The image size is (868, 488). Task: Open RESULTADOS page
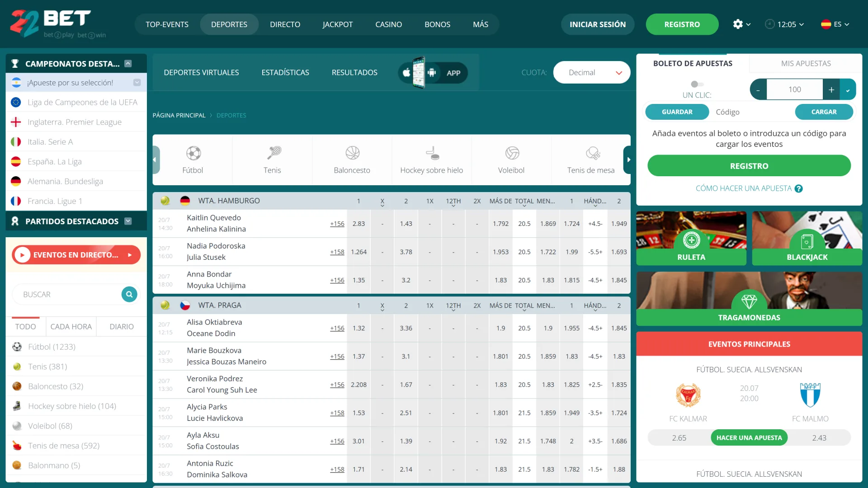click(x=354, y=73)
